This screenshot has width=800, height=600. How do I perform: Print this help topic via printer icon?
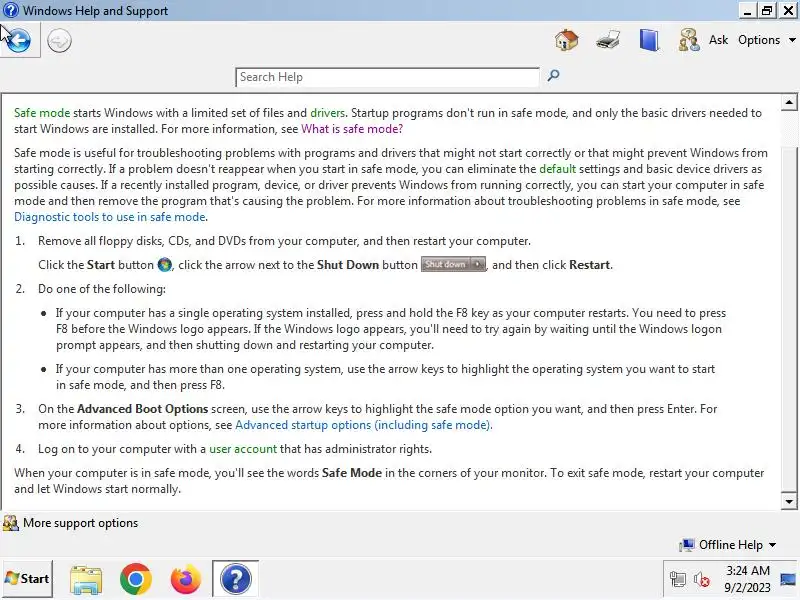[x=608, y=40]
